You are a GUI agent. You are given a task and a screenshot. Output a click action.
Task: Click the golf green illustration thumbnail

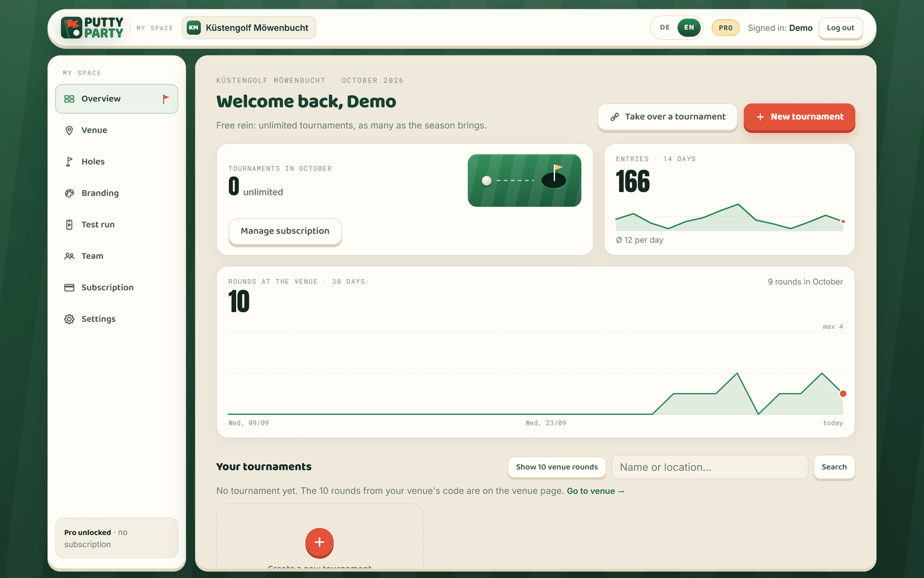(524, 180)
